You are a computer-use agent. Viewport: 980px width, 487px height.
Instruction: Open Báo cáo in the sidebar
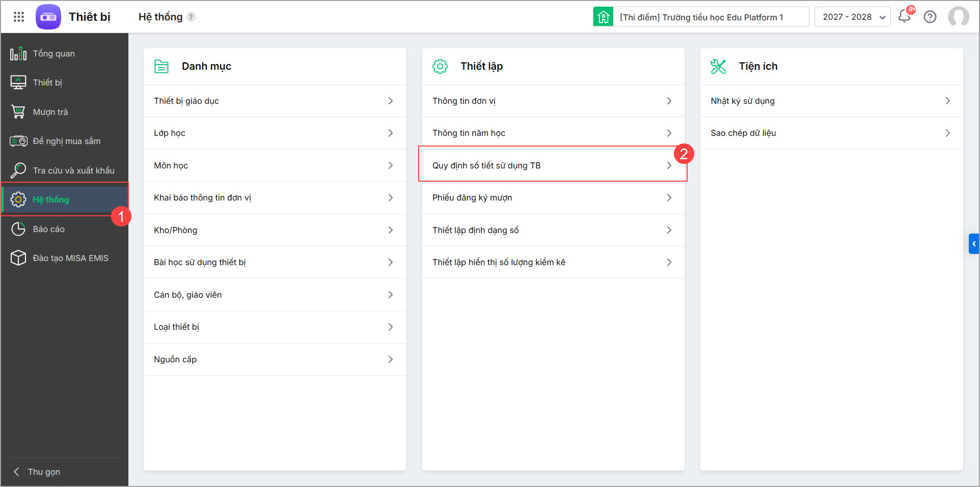[48, 229]
